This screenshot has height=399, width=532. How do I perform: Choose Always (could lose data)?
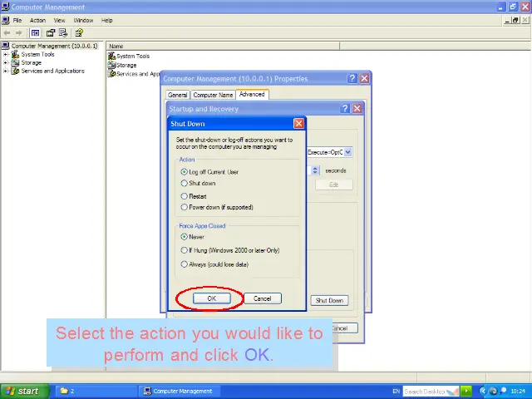pyautogui.click(x=214, y=264)
